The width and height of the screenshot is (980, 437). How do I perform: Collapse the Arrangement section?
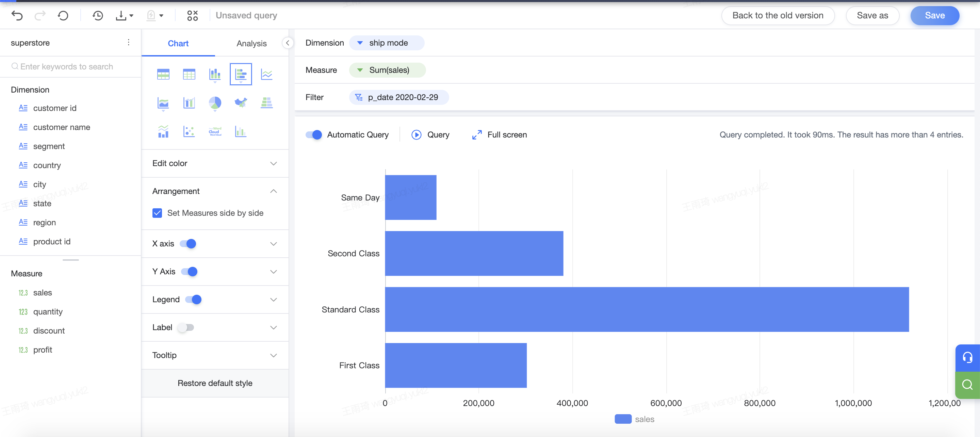[x=273, y=191]
